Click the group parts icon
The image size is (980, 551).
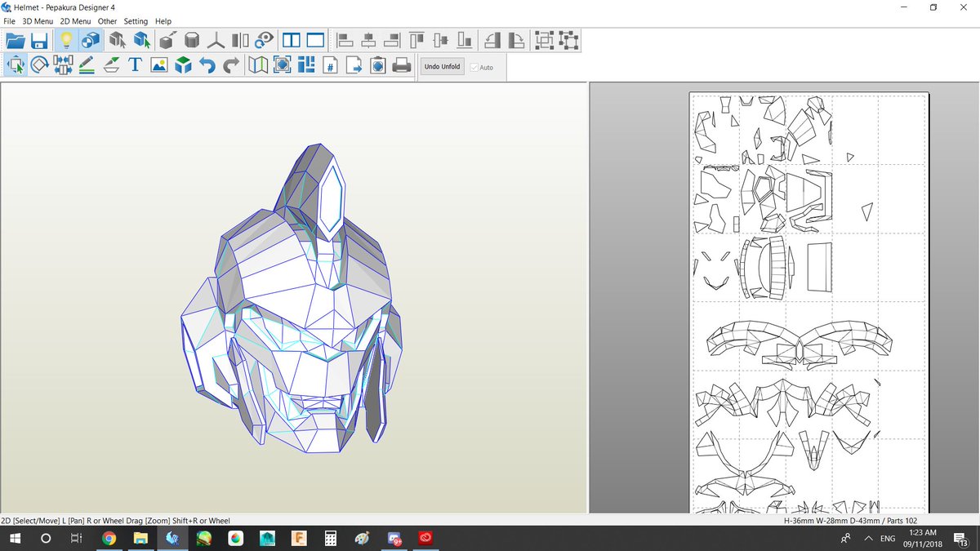pos(545,40)
